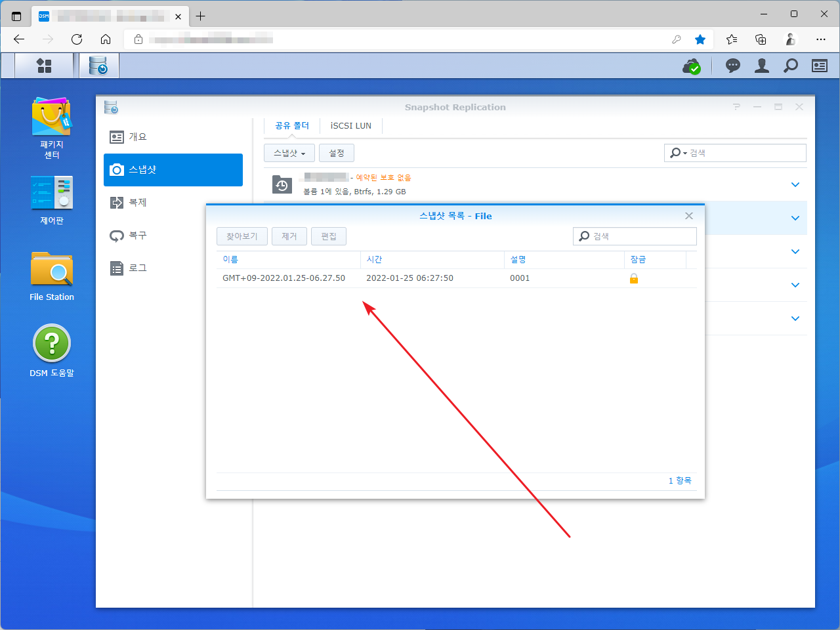Go back in browser
The width and height of the screenshot is (840, 630).
point(19,39)
